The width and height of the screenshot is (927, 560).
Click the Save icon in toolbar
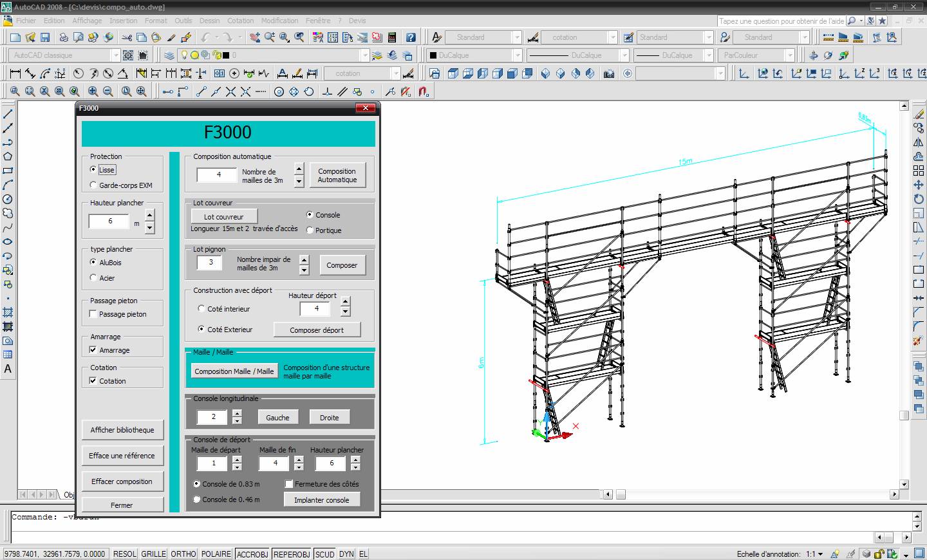pyautogui.click(x=45, y=37)
